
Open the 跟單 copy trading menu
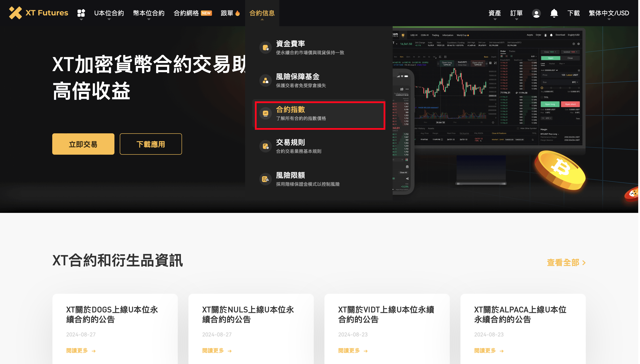point(230,13)
